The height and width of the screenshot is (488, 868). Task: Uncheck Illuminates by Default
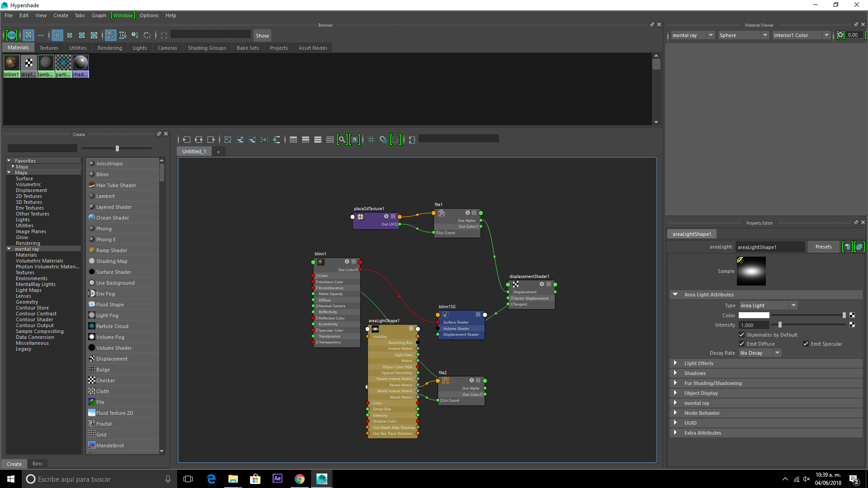(x=741, y=335)
